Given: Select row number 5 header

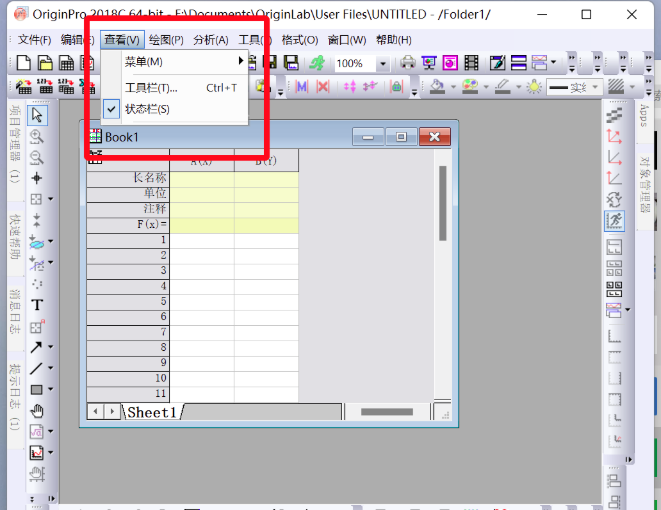Looking at the screenshot, I should pyautogui.click(x=128, y=301).
